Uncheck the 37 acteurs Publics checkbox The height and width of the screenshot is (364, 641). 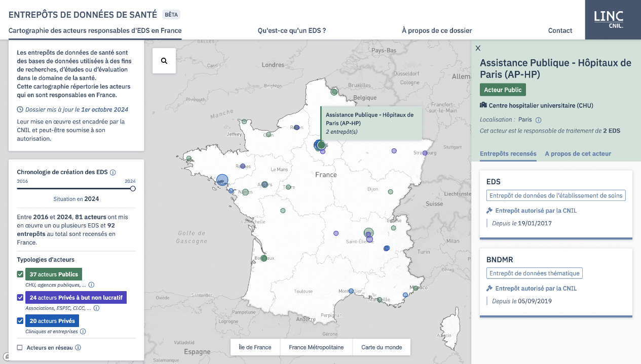pos(20,274)
